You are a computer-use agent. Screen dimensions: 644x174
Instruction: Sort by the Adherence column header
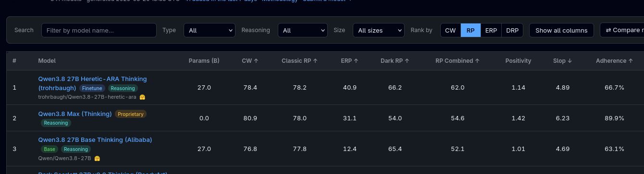614,61
